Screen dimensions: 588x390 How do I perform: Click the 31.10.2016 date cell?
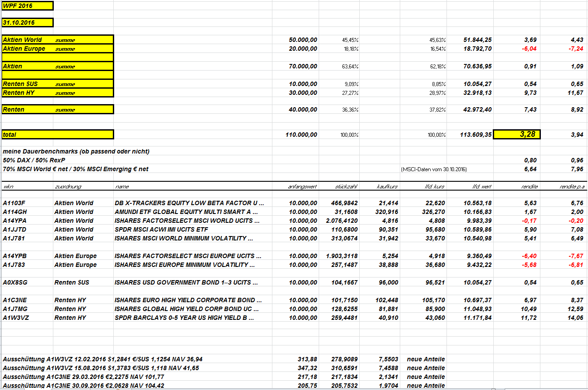(x=27, y=22)
